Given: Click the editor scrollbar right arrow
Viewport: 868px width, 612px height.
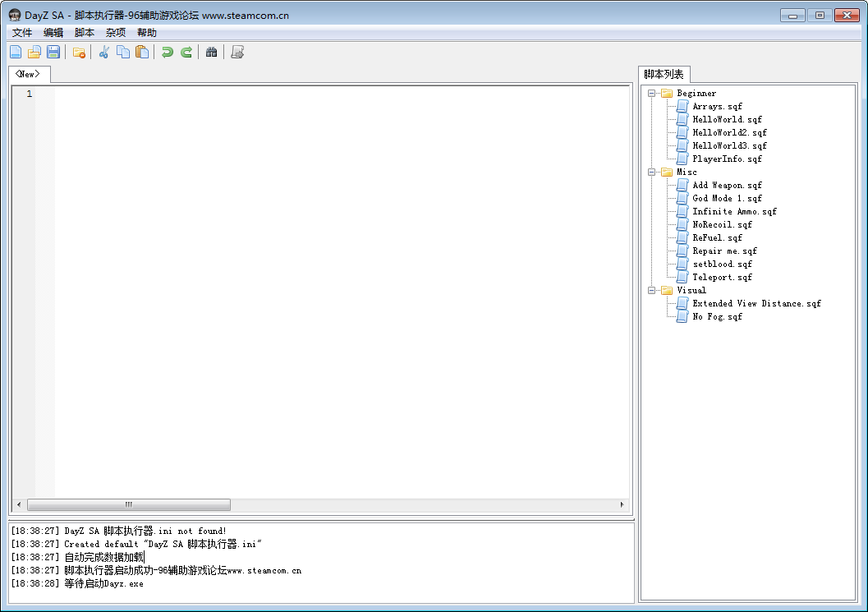Looking at the screenshot, I should 622,504.
